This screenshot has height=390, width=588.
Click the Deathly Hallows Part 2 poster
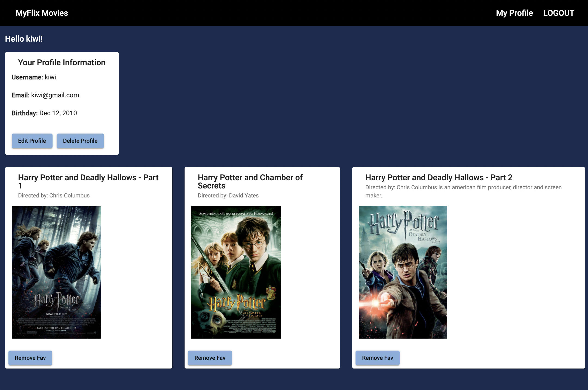tap(403, 272)
